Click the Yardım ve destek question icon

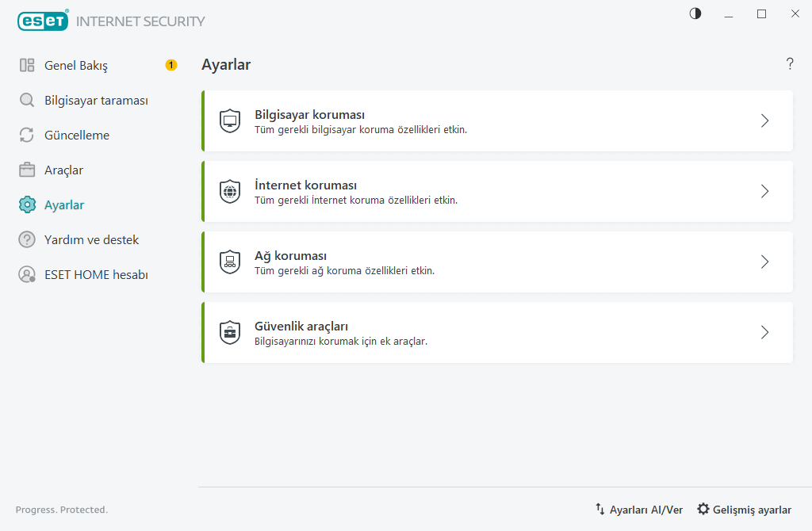[x=27, y=239]
